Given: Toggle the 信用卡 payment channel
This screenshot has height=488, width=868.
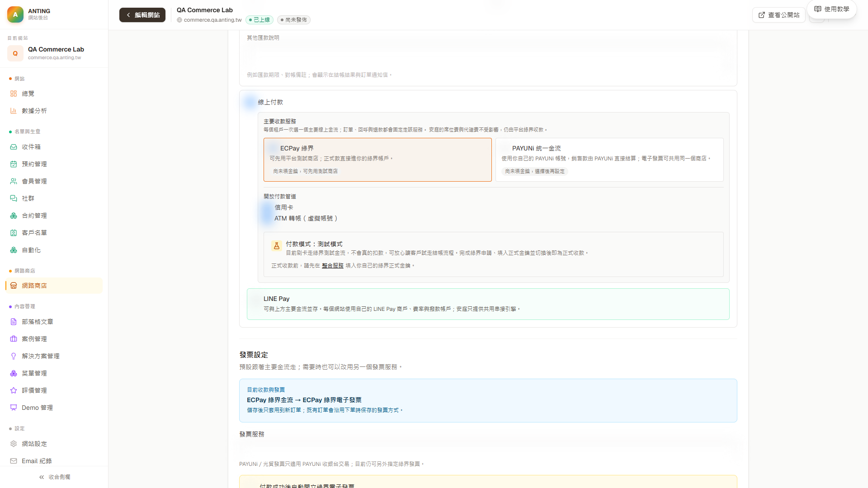Looking at the screenshot, I should click(x=267, y=207).
